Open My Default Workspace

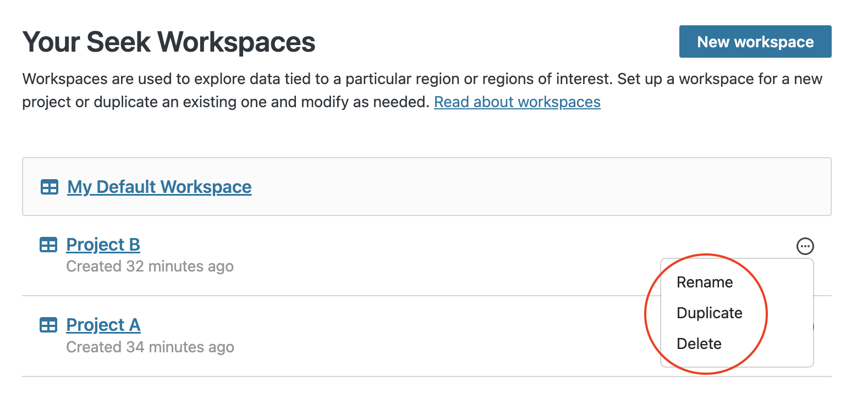coord(160,187)
